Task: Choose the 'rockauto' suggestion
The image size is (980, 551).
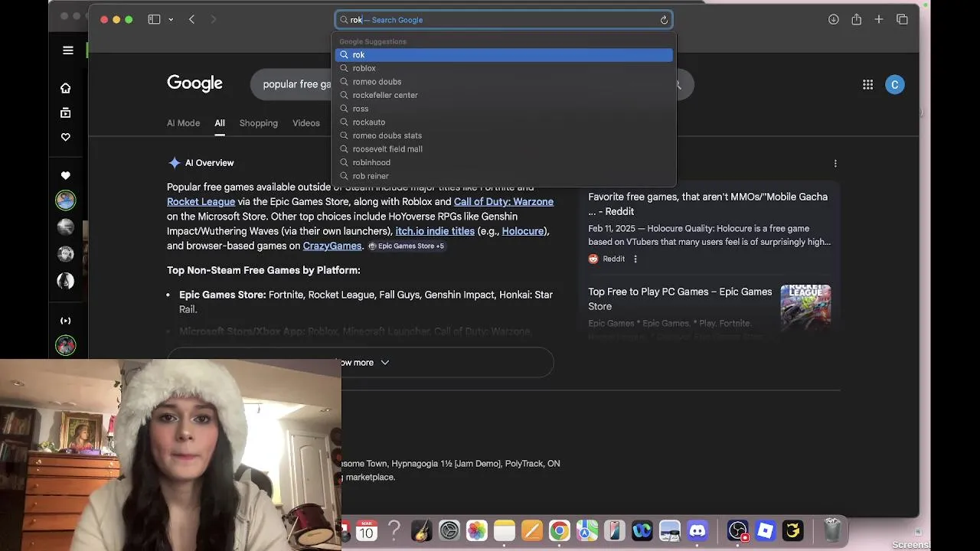Action: click(x=504, y=122)
